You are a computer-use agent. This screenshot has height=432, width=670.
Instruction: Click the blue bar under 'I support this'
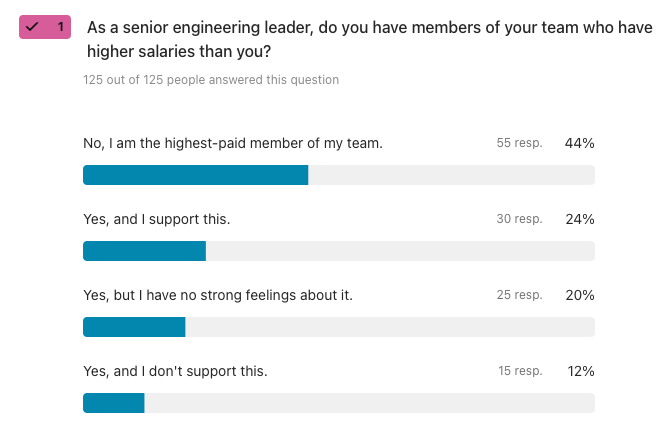(144, 251)
